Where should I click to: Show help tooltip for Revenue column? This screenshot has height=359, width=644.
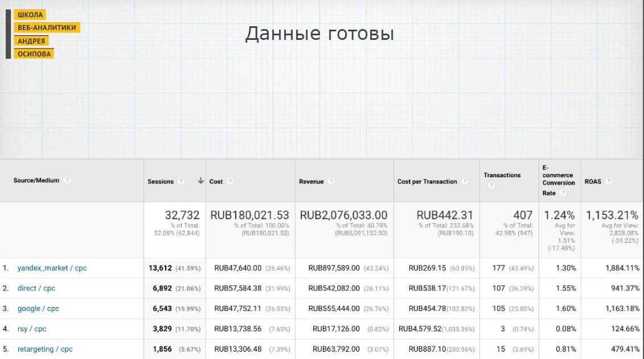point(331,181)
